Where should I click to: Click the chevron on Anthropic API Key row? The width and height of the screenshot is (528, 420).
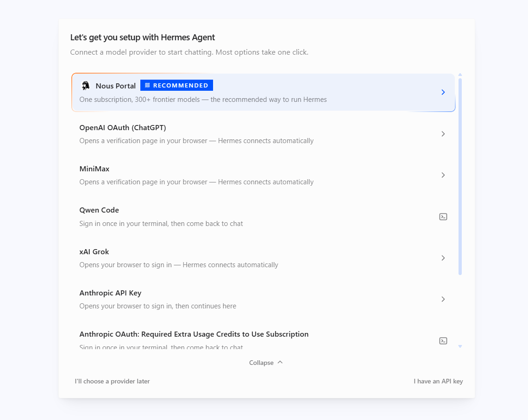point(443,299)
